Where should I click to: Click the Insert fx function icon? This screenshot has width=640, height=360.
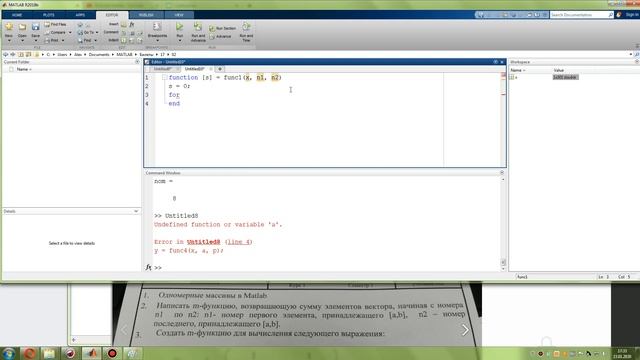pos(132,24)
